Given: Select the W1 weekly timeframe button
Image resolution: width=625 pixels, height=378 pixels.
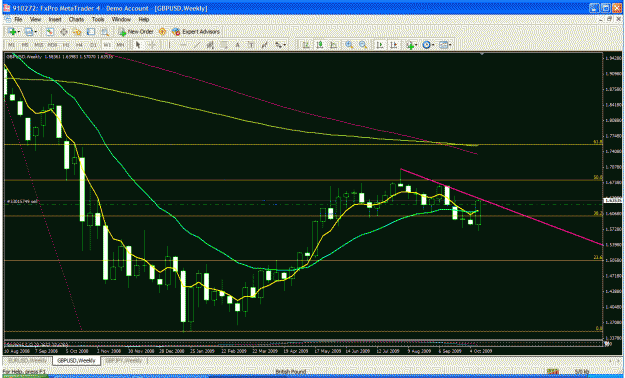Looking at the screenshot, I should tap(107, 45).
